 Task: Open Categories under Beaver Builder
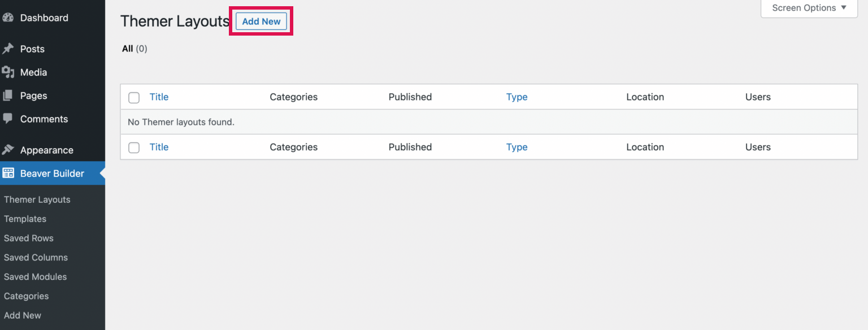click(x=27, y=296)
